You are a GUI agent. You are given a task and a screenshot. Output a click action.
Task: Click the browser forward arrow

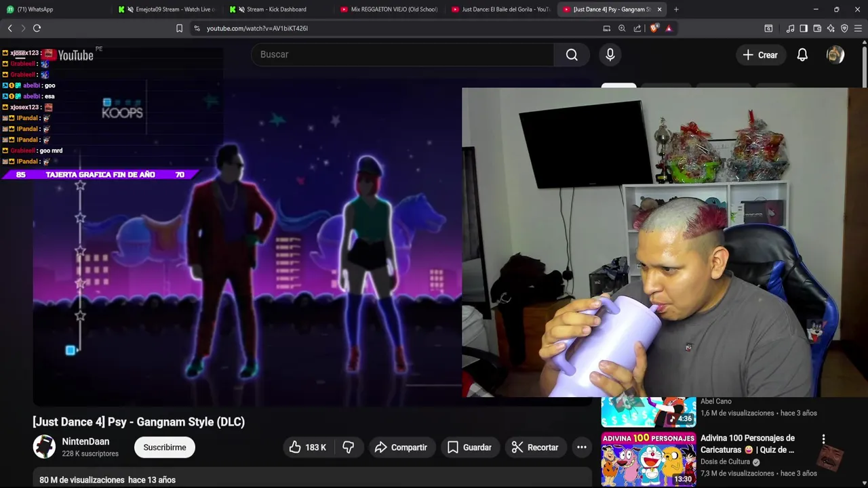click(x=23, y=28)
